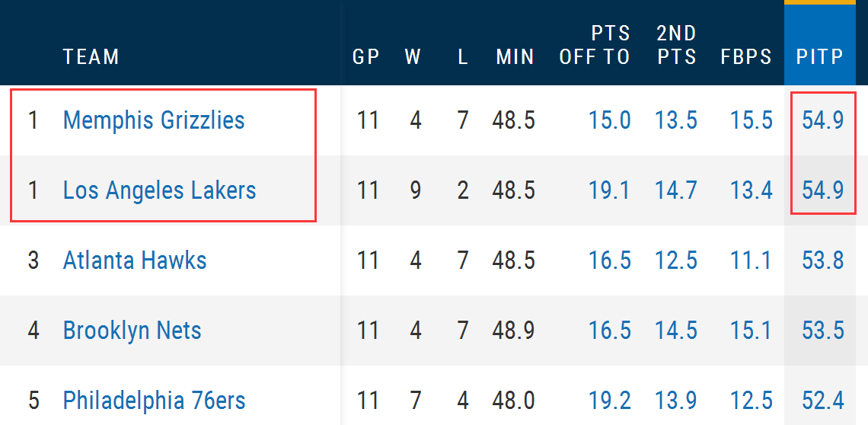Sort by TEAM column header
The height and width of the screenshot is (425, 868).
click(91, 56)
